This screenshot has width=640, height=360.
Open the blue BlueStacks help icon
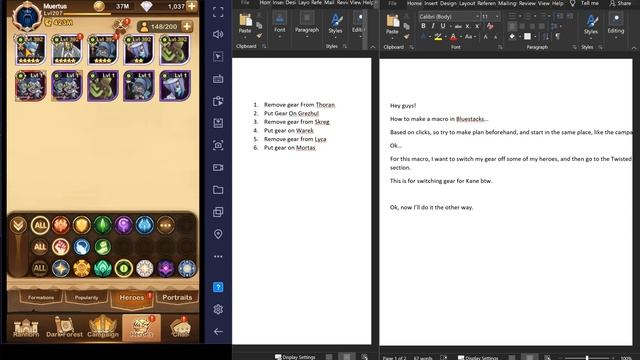(x=218, y=287)
